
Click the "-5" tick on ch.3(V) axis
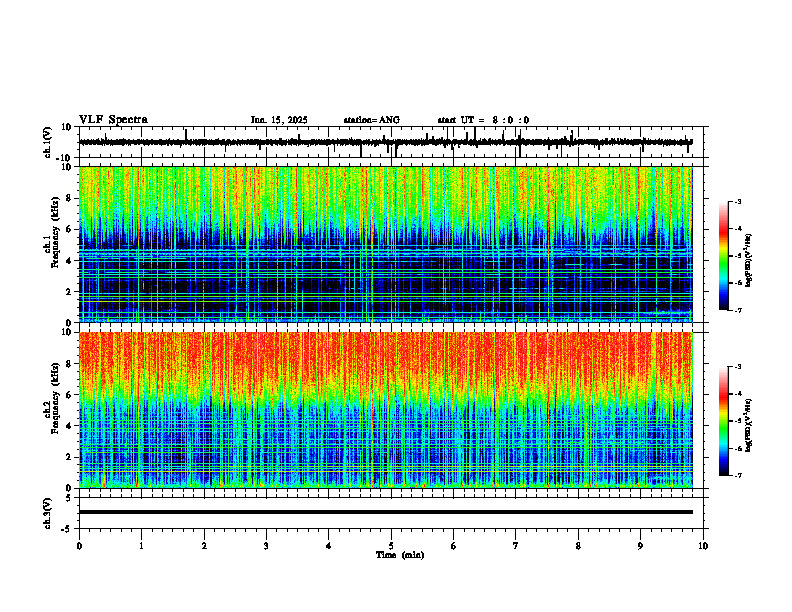(x=68, y=529)
